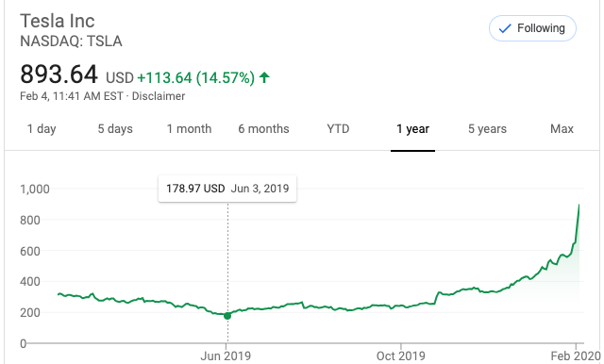Click the Tesla Inc title
This screenshot has height=364, width=604.
click(58, 21)
